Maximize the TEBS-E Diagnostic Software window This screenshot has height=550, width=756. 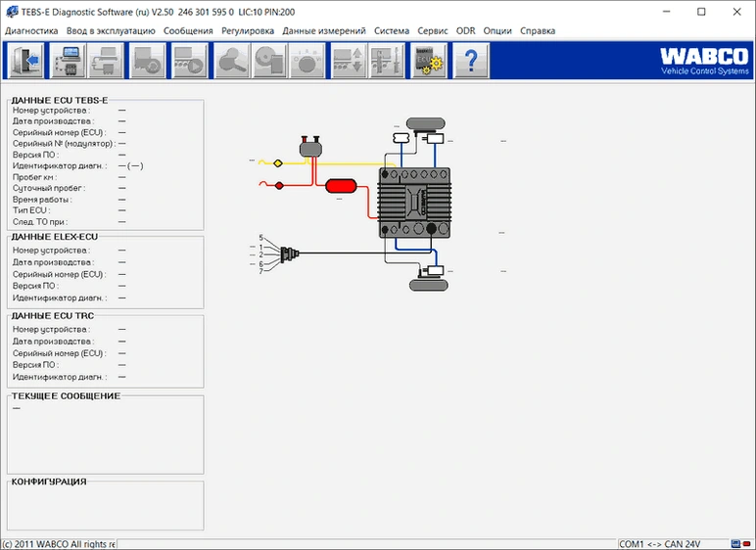point(701,12)
